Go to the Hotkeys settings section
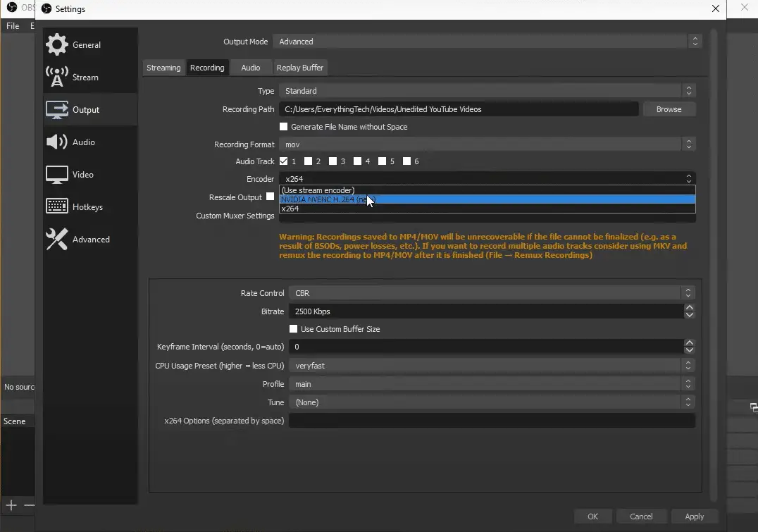758x532 pixels. (x=82, y=206)
